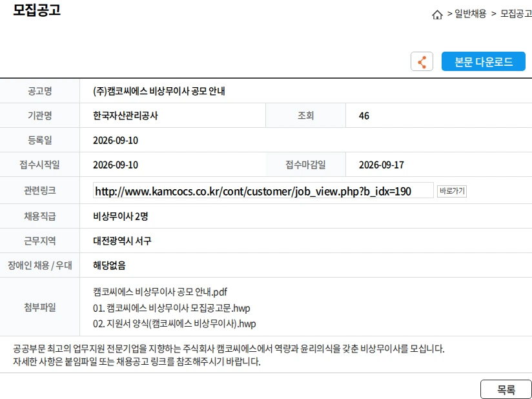Screen dimensions: 532x399
Task: Click the 등록일 row label
Action: coord(39,140)
